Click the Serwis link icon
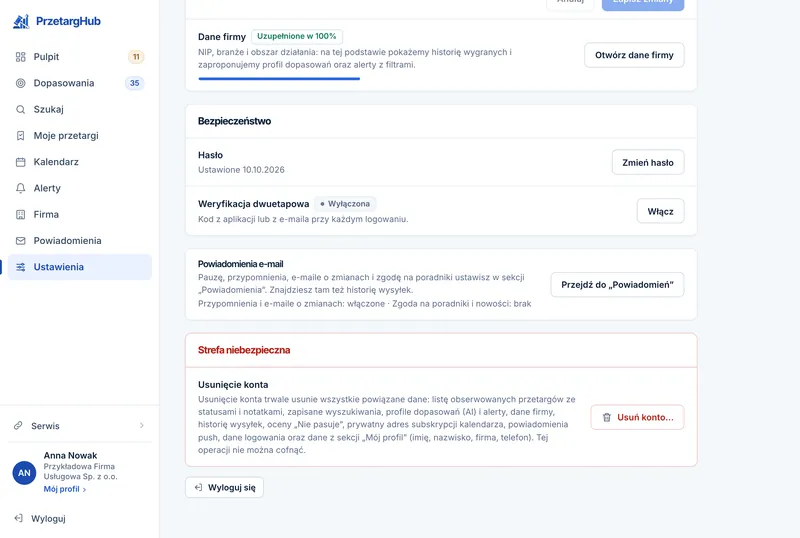This screenshot has height=538, width=800. [18, 425]
